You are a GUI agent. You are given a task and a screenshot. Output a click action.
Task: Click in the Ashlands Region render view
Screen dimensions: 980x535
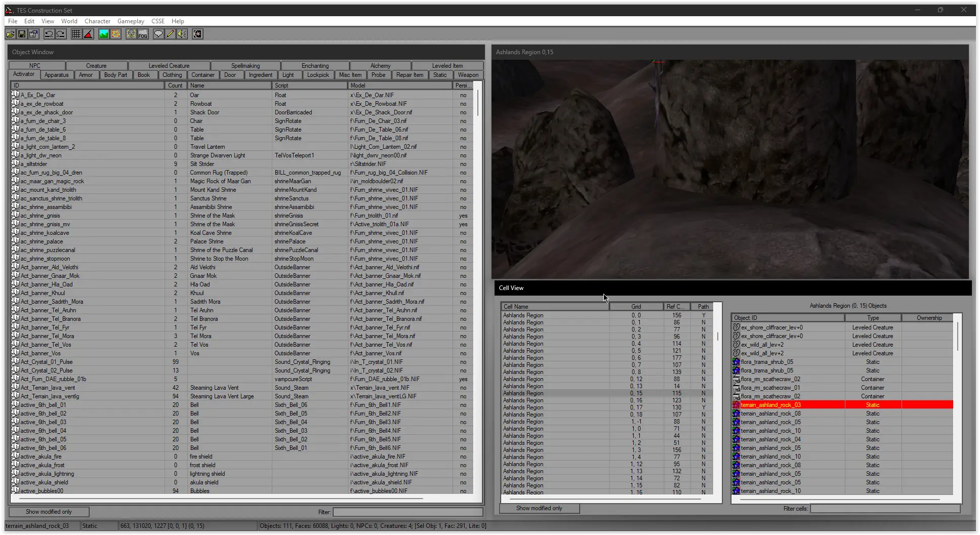[x=730, y=169]
